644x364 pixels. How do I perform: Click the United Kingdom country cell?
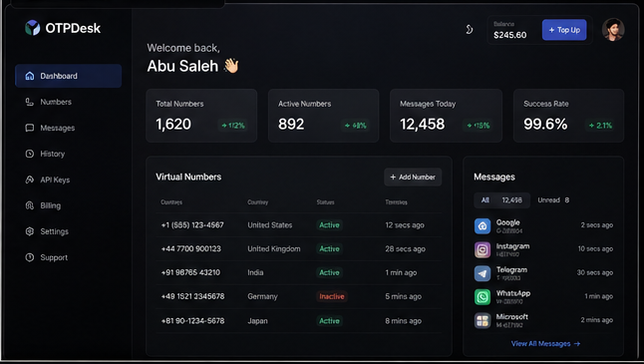(x=273, y=249)
